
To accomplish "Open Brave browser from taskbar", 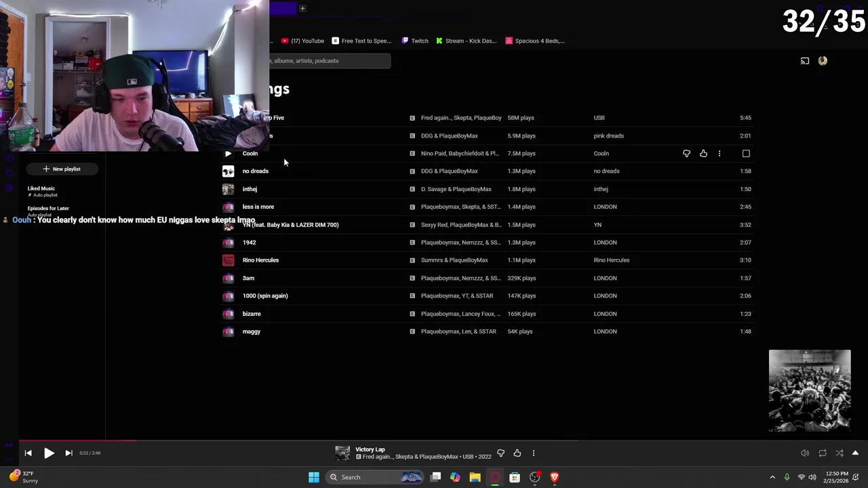I will coord(554,477).
